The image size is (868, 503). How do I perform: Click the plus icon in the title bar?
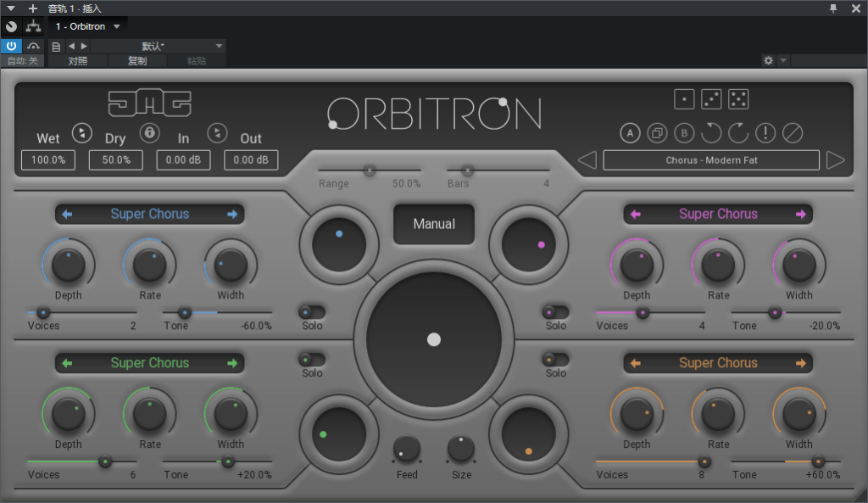[x=33, y=8]
